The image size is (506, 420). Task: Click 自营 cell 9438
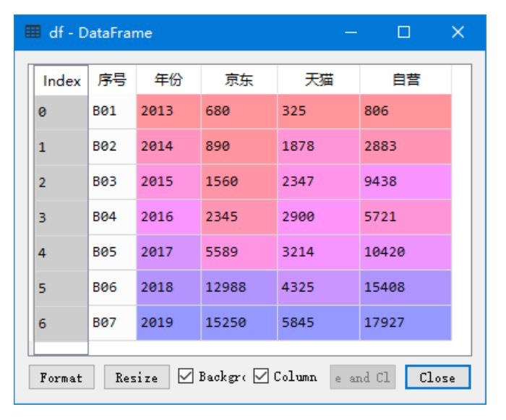pyautogui.click(x=406, y=181)
